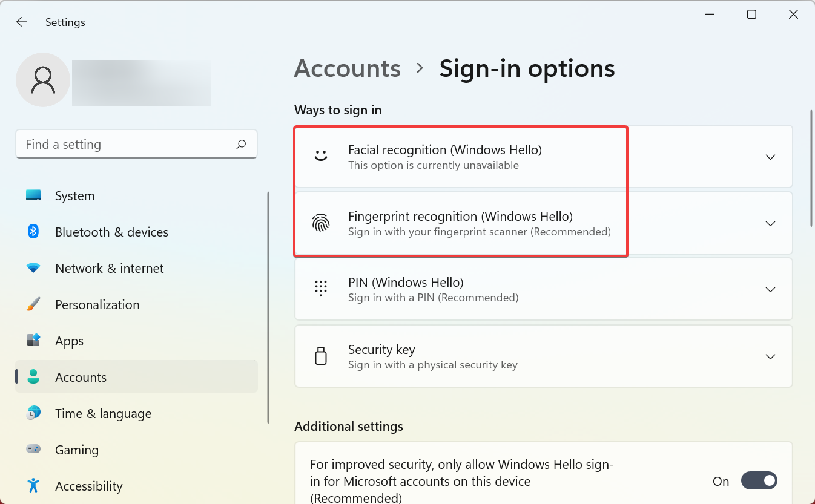815x504 pixels.
Task: Select System in the settings sidebar
Action: click(74, 195)
